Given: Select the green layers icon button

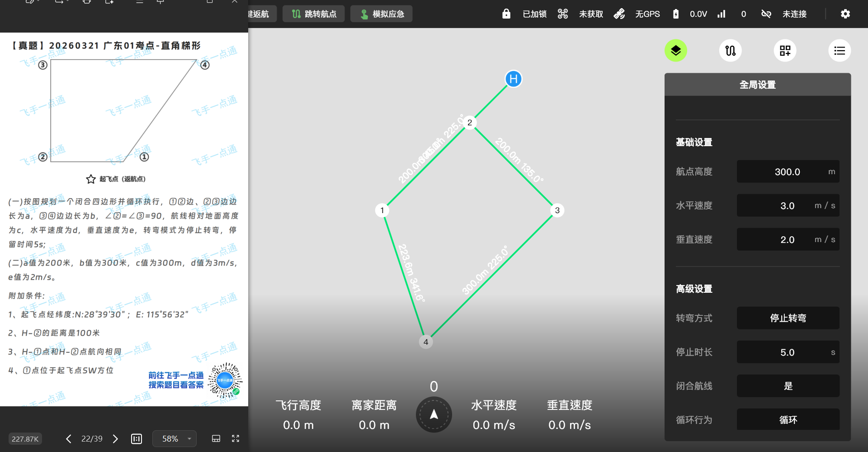Looking at the screenshot, I should point(675,51).
